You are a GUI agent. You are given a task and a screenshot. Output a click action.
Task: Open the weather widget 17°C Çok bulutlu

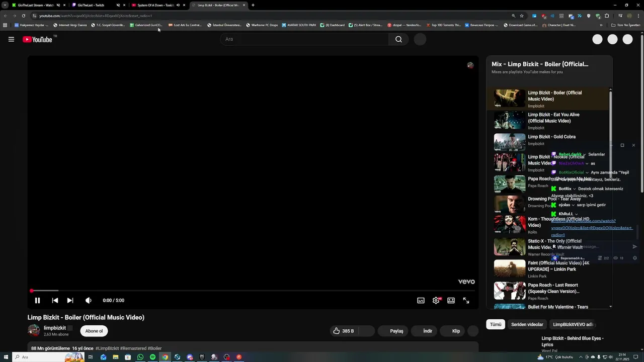tap(555, 357)
